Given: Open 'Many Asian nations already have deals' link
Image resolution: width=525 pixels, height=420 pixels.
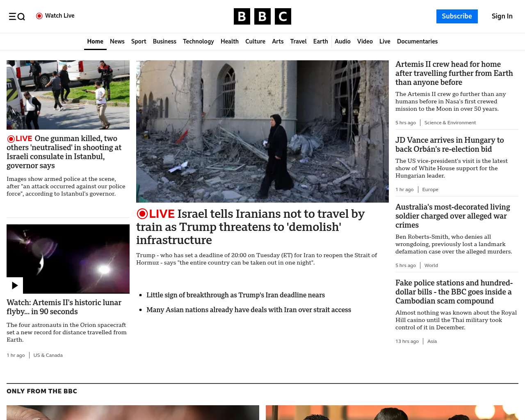Looking at the screenshot, I should pos(249,310).
